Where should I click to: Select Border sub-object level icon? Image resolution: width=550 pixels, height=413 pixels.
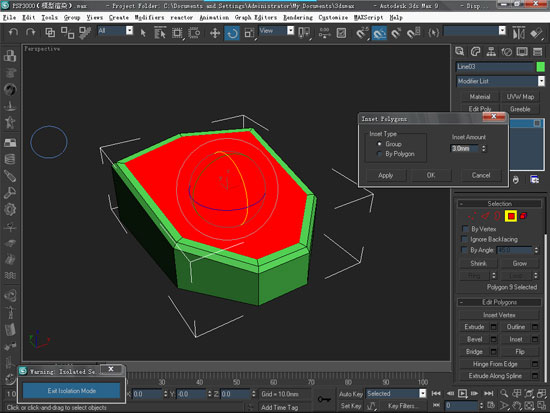point(497,216)
